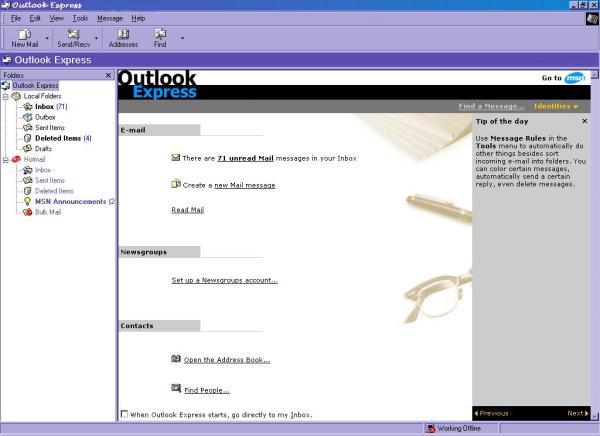Close the Folders pane

(108, 75)
